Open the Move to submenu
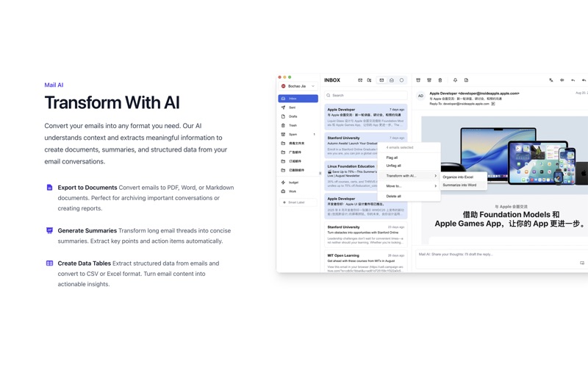 (x=409, y=186)
